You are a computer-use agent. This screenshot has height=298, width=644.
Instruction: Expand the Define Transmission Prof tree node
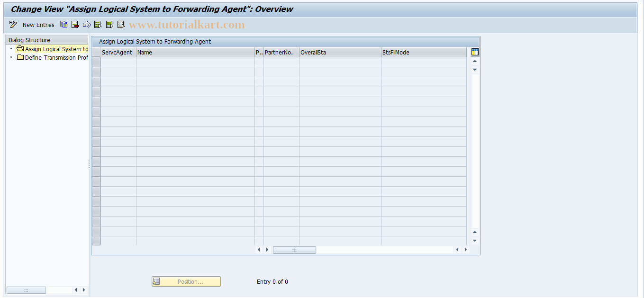[20, 57]
